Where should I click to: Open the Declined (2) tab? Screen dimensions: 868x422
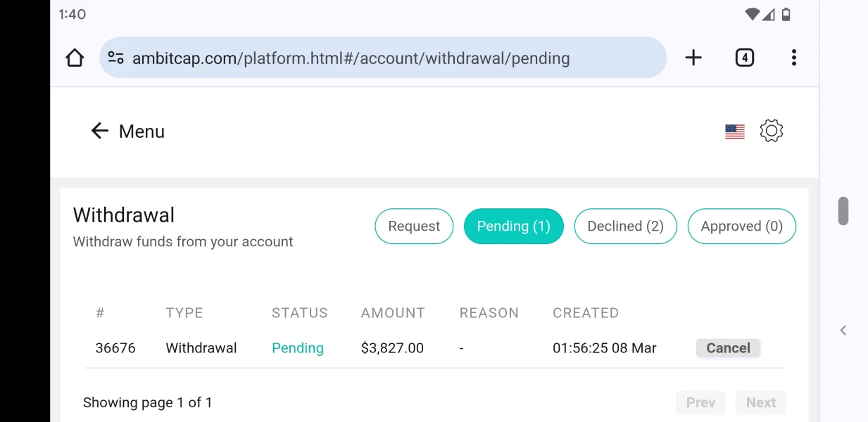point(625,226)
